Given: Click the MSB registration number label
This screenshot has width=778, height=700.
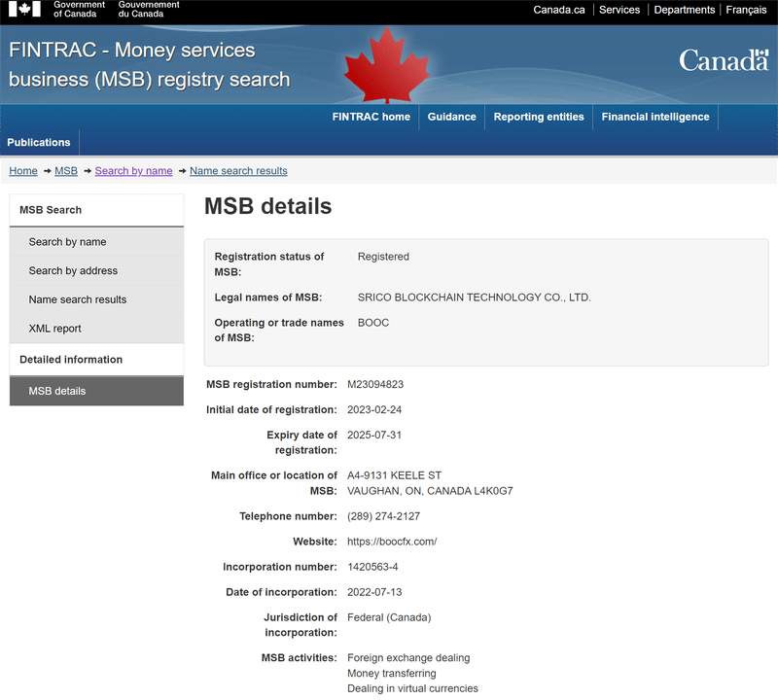Looking at the screenshot, I should click(x=271, y=384).
